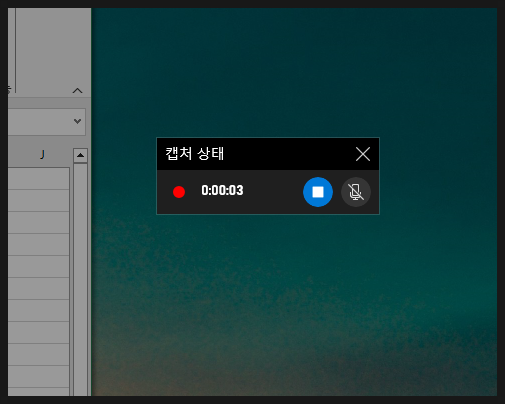This screenshot has height=404, width=505.
Task: Close the 캡처 상태 widget
Action: pyautogui.click(x=363, y=154)
